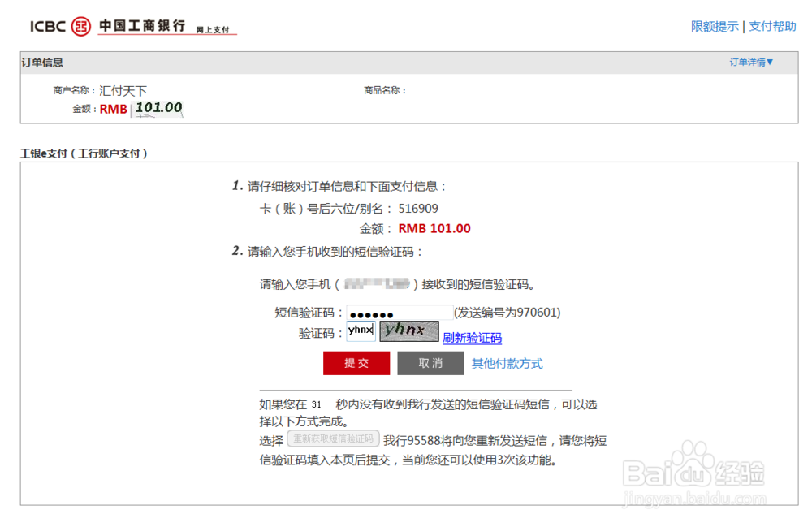Click the 订单信息 header label
Screen dimensions: 812x527
coord(42,63)
